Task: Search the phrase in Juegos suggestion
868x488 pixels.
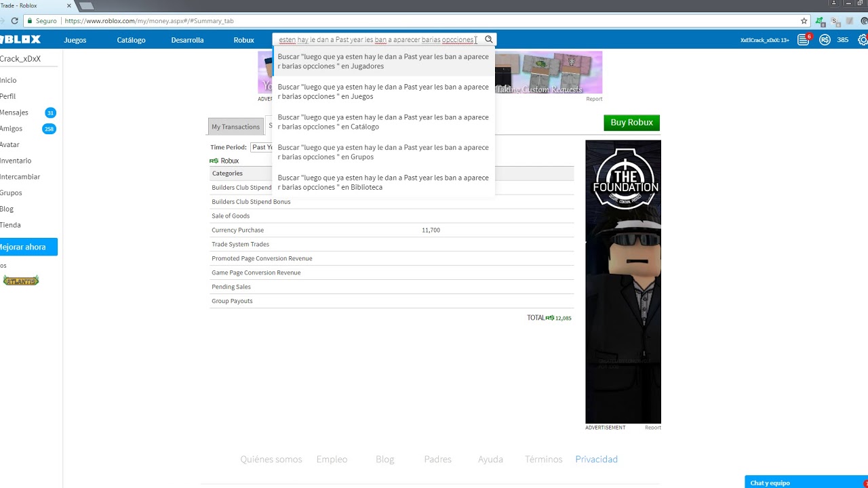Action: [x=383, y=91]
